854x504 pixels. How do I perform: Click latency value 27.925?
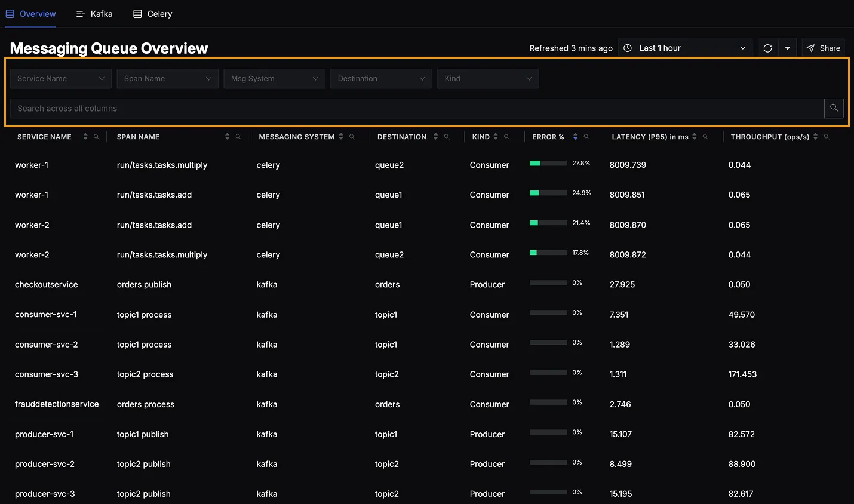click(x=622, y=284)
